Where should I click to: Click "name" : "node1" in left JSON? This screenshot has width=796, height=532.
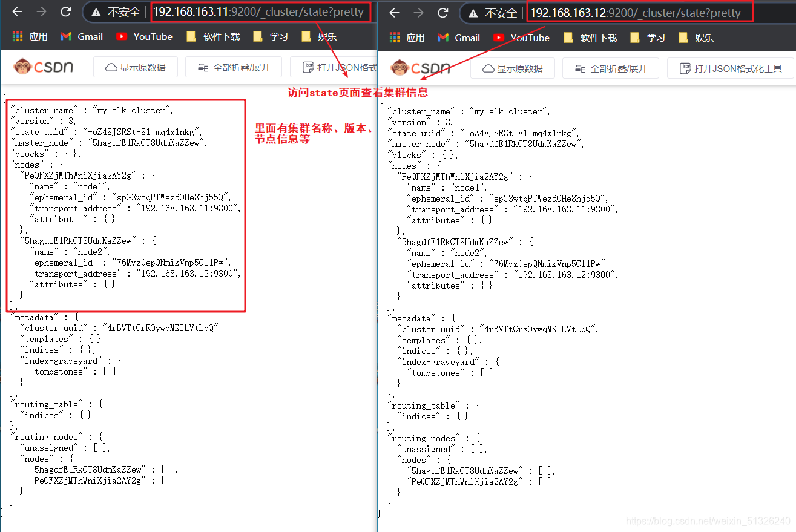pyautogui.click(x=71, y=186)
